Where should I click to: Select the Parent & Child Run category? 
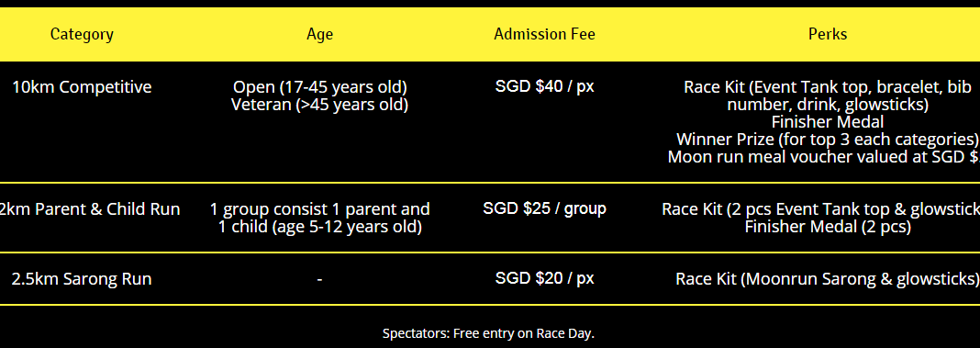point(89,209)
